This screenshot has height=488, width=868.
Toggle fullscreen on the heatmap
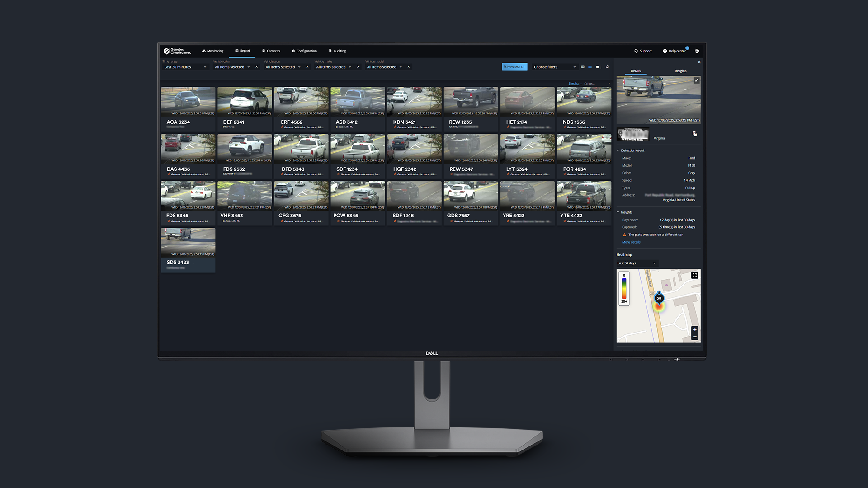695,275
